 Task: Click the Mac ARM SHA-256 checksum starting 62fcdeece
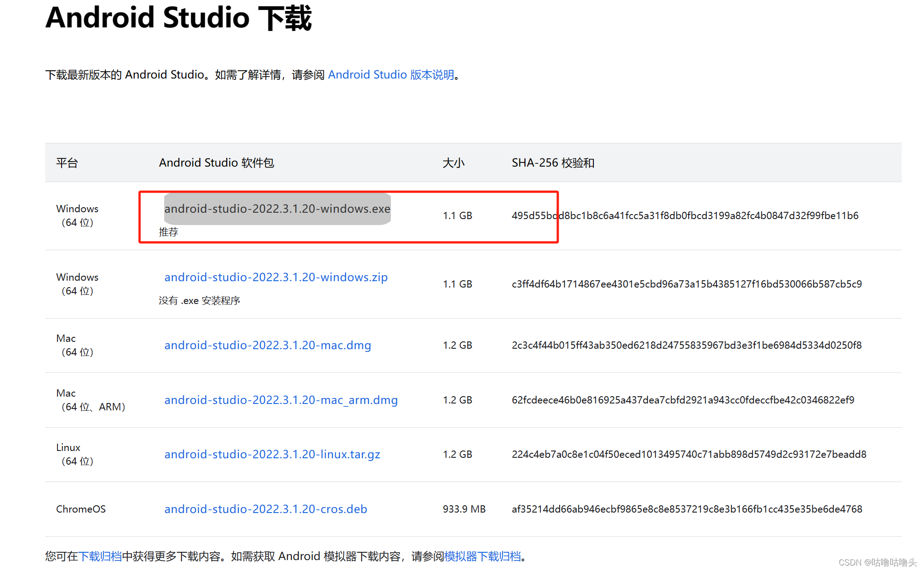[683, 400]
